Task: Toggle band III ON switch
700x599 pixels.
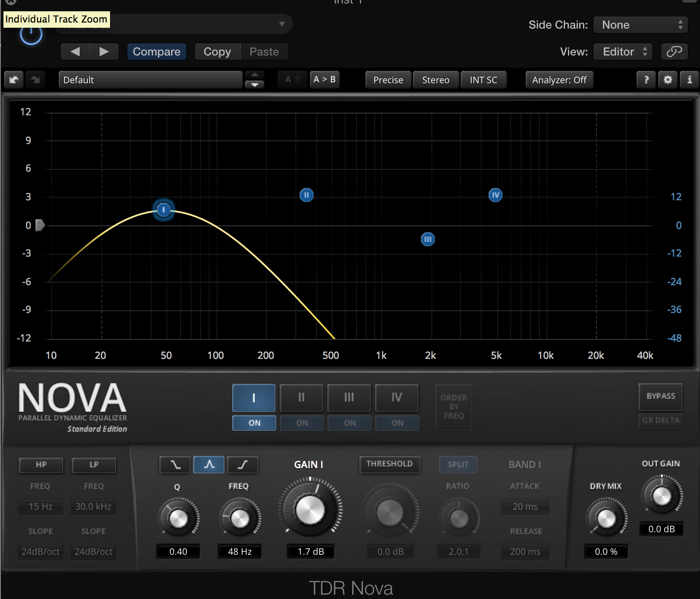Action: coord(350,423)
